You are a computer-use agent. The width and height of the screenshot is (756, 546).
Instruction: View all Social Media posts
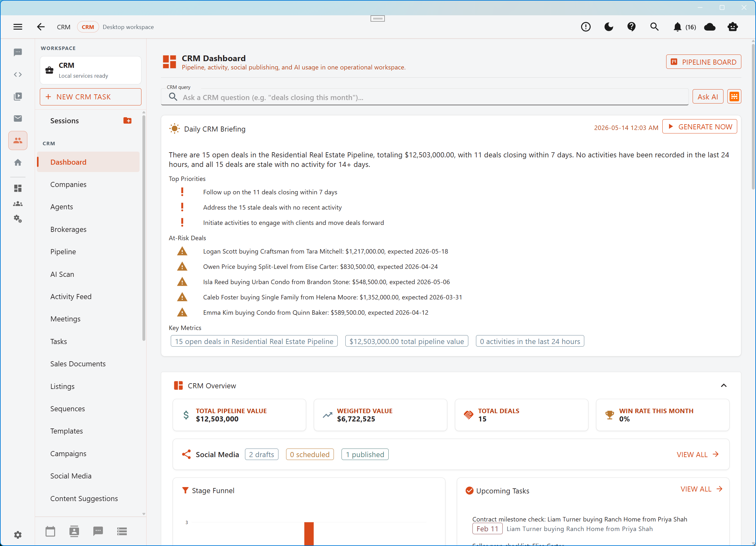click(698, 455)
